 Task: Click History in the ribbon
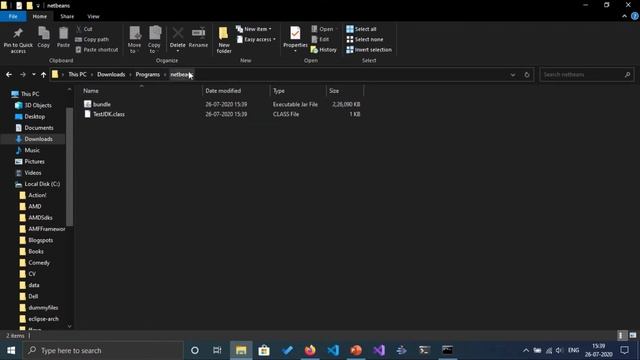point(324,49)
